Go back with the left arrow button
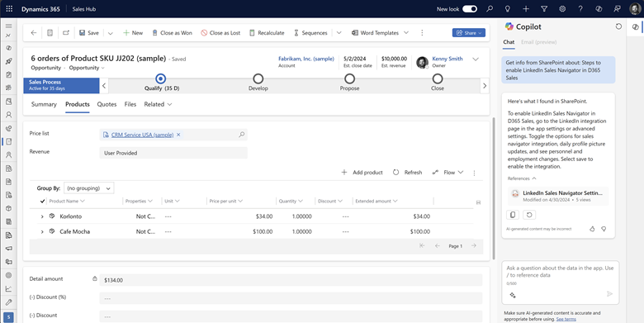This screenshot has width=644, height=323. [34, 33]
